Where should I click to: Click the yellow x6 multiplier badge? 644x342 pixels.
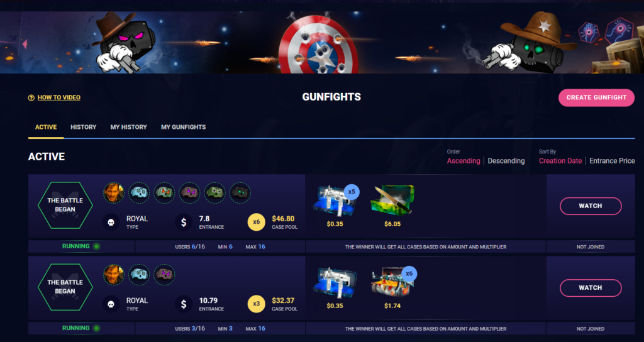click(257, 222)
